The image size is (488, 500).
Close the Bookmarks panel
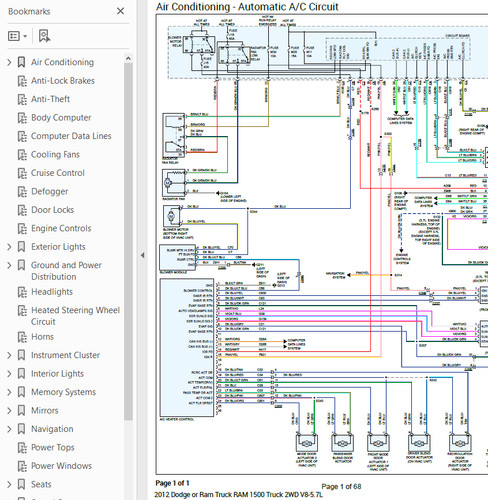(120, 11)
